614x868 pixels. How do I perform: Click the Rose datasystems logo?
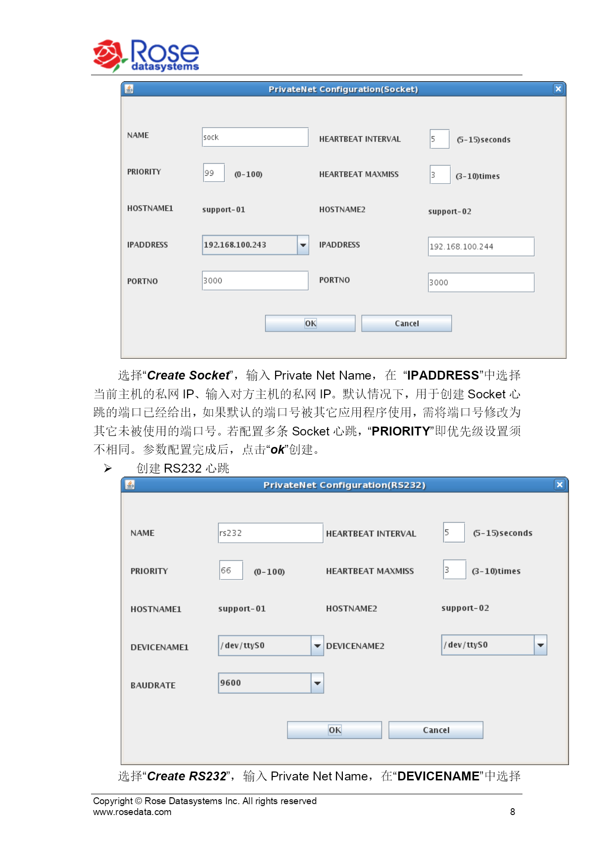point(146,55)
